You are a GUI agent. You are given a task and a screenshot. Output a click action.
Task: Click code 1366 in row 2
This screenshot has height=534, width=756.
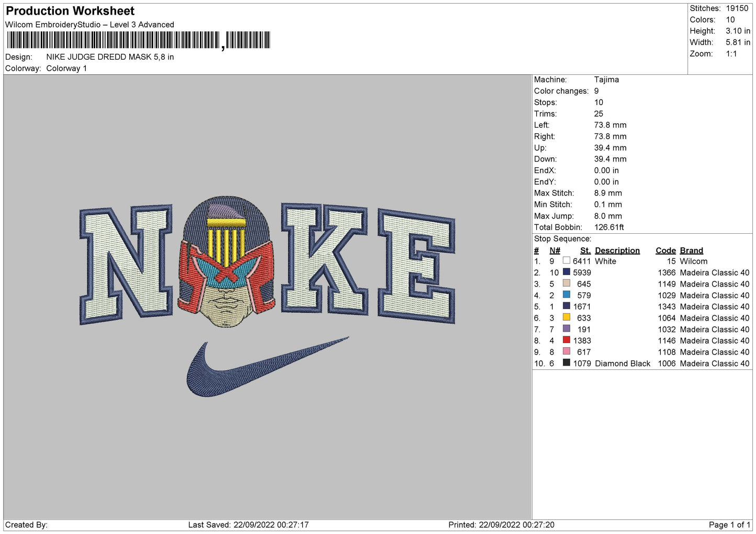(x=667, y=272)
